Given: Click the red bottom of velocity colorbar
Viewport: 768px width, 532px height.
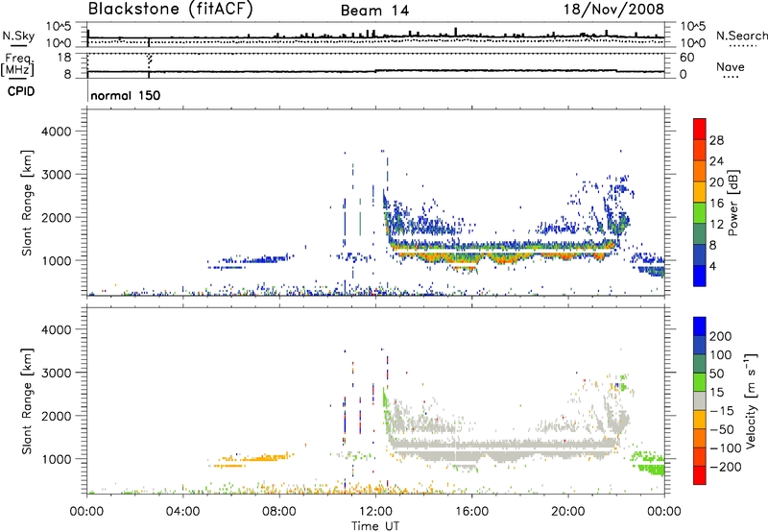Looking at the screenshot, I should point(700,475).
